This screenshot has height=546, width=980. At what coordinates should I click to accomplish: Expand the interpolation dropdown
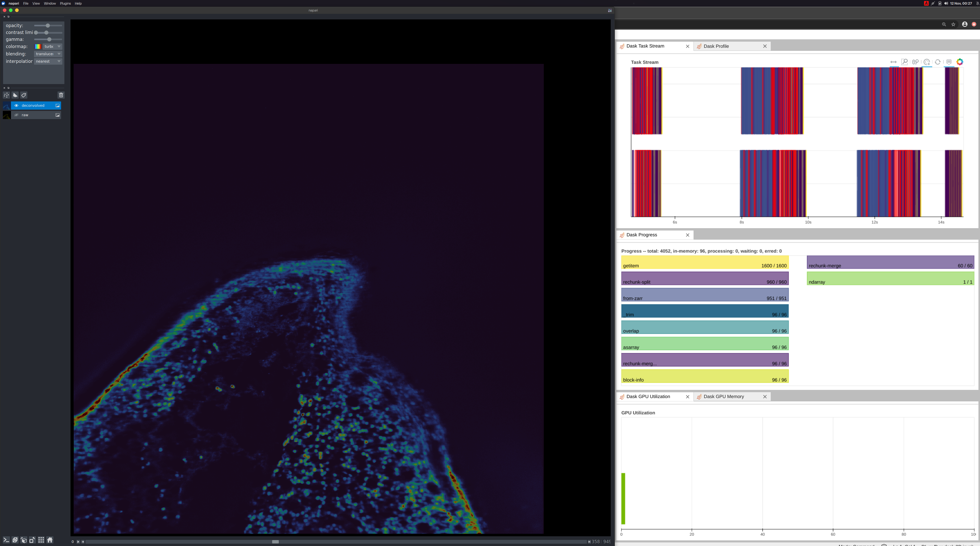(48, 61)
